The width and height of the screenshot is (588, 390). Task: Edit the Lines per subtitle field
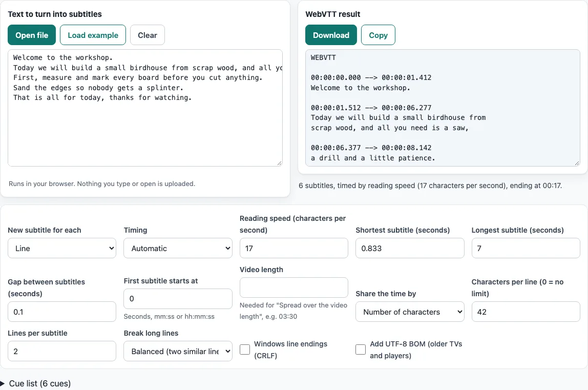(x=62, y=351)
